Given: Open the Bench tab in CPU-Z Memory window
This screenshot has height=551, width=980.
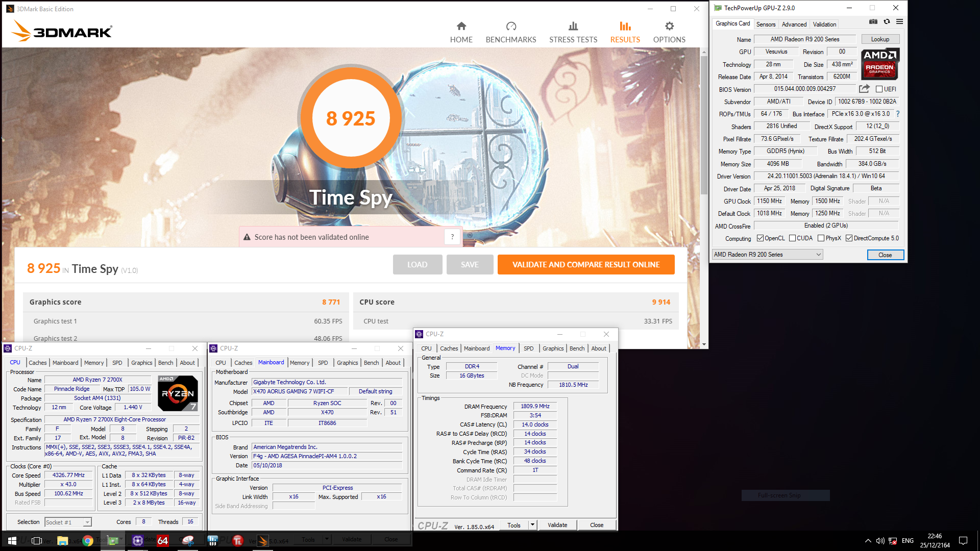Looking at the screenshot, I should (577, 348).
